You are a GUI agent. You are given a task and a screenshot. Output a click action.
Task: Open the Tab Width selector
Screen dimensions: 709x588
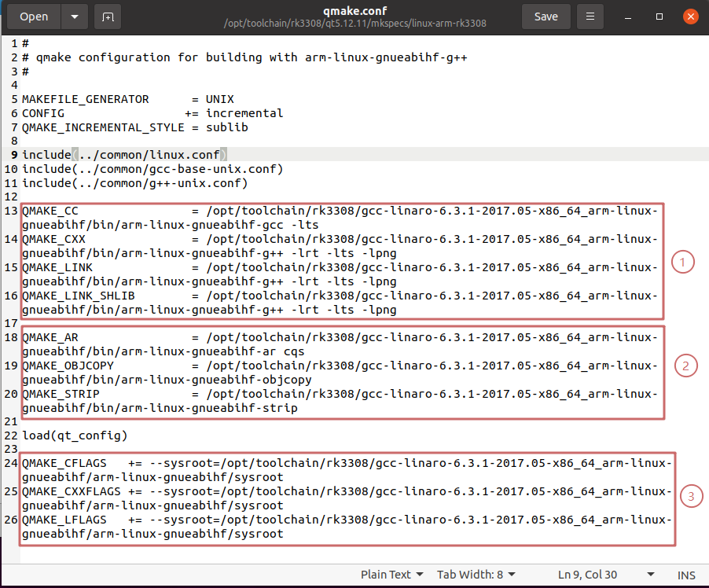tap(476, 575)
